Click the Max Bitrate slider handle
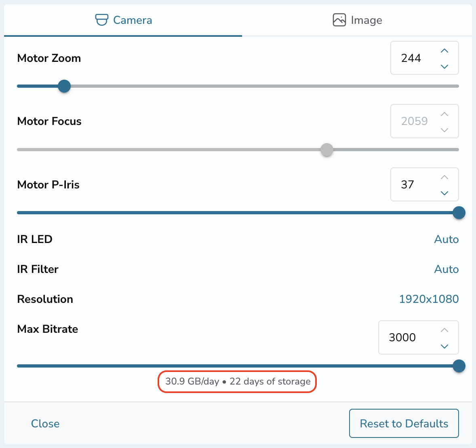 click(x=459, y=366)
